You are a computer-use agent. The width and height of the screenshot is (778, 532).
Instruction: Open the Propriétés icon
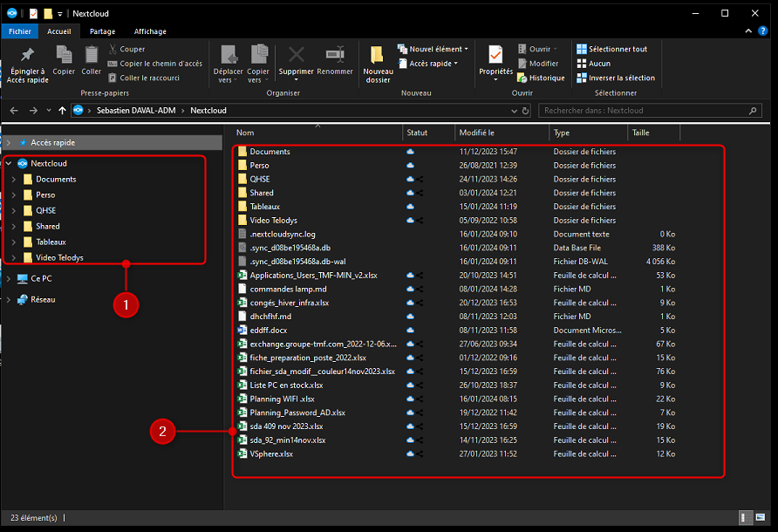(x=495, y=55)
